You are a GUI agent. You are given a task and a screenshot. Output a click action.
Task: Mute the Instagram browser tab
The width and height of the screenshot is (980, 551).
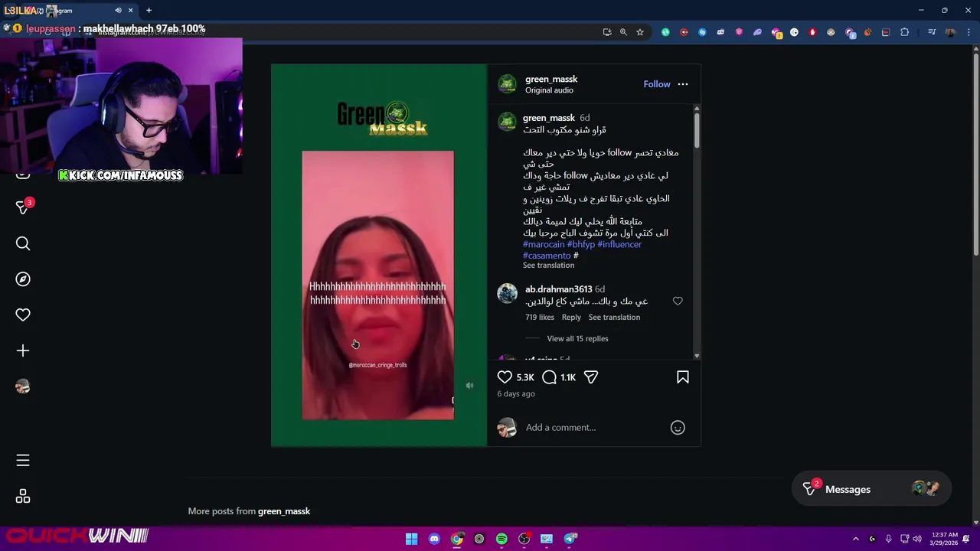tap(118, 11)
